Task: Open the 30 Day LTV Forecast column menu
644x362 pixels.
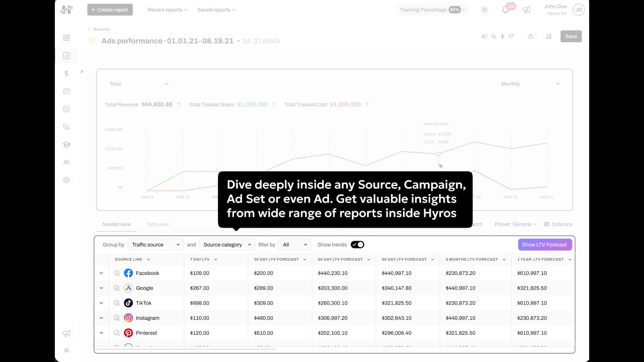Action: pos(305,259)
